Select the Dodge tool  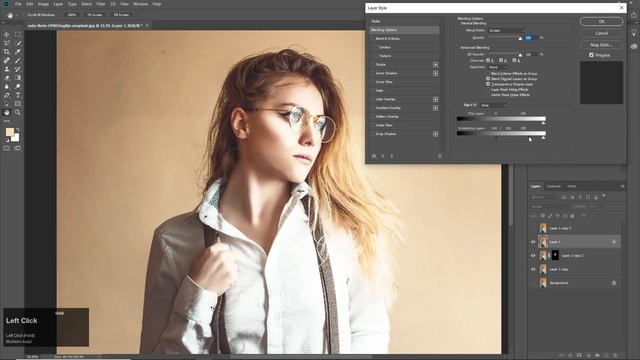pos(18,86)
